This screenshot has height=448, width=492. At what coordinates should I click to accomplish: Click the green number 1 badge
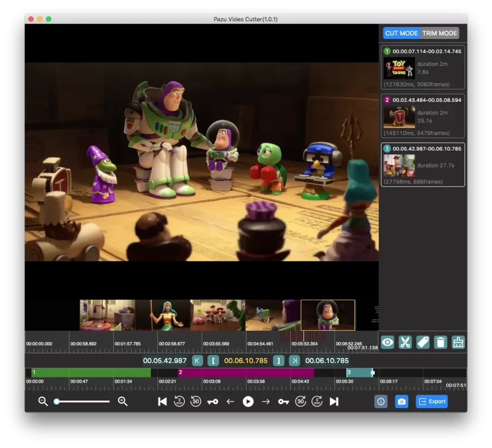point(387,51)
